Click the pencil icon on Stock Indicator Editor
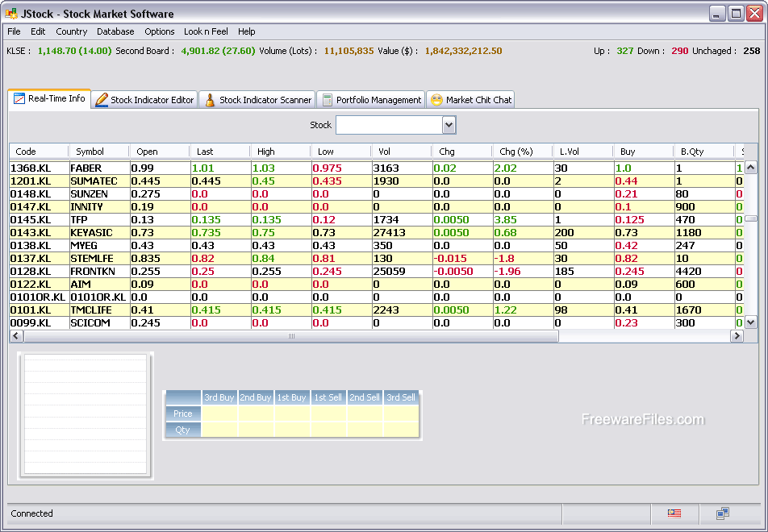The height and width of the screenshot is (532, 768). click(x=102, y=100)
